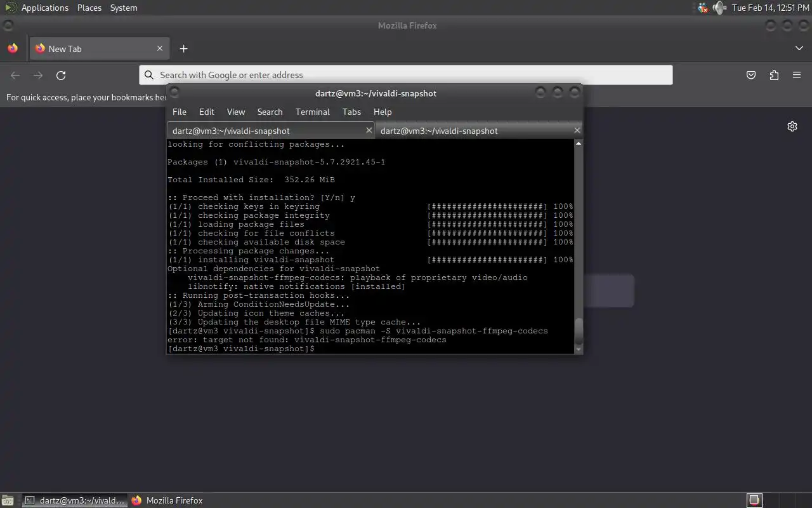
Task: Open the clock showing Tue Feb 14
Action: click(770, 8)
